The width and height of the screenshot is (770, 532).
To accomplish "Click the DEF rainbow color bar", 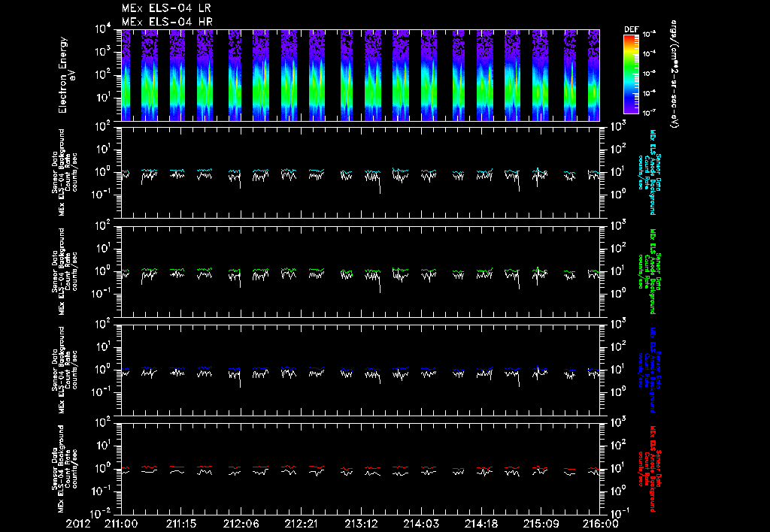I will 631,74.
